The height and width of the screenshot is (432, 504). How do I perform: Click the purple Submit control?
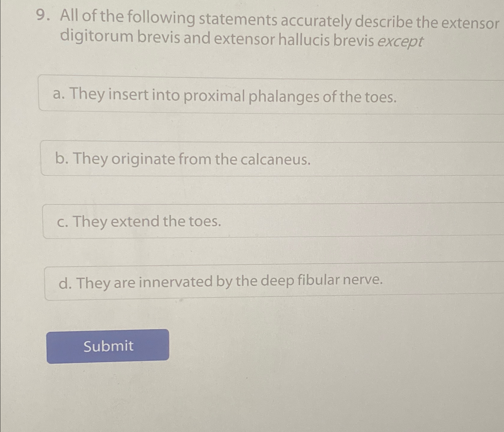pyautogui.click(x=108, y=345)
